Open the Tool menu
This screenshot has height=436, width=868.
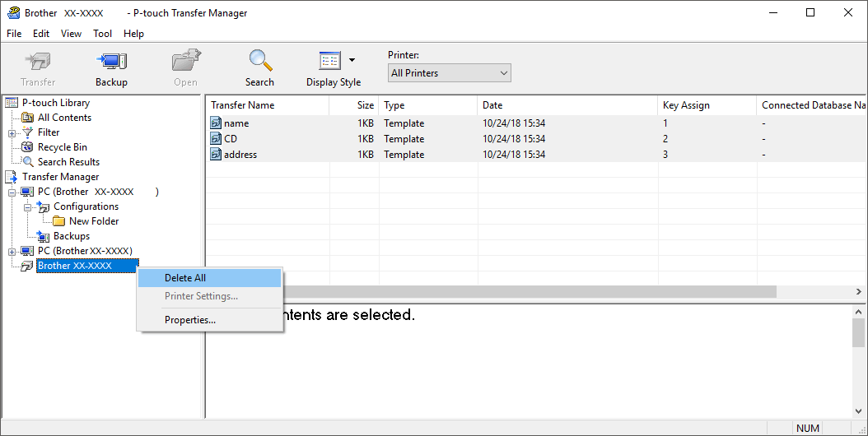pyautogui.click(x=103, y=34)
